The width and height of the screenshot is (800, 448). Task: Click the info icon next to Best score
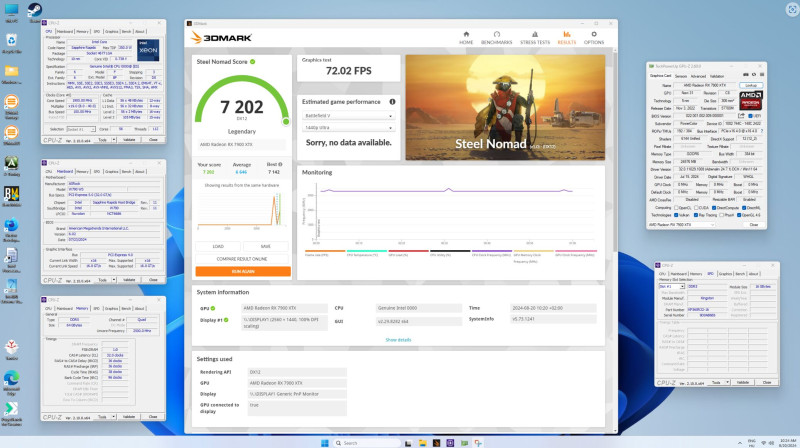[280, 164]
